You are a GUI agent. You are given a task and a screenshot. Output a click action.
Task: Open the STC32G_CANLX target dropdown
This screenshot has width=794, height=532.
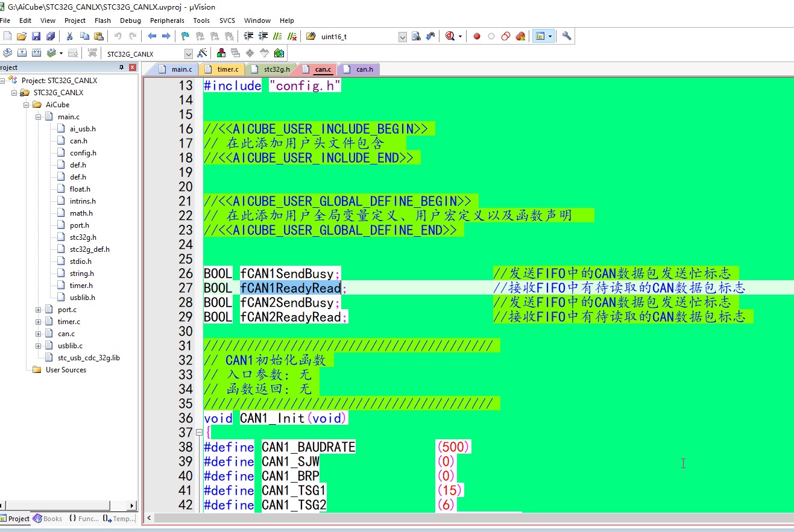click(188, 54)
